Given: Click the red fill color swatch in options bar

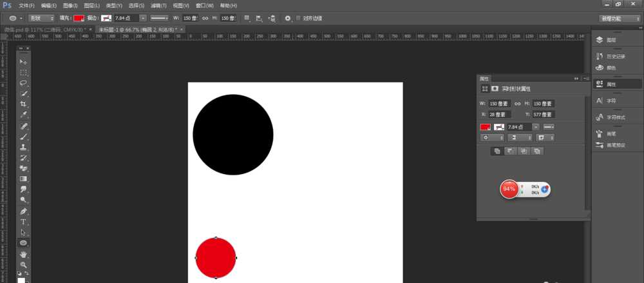Looking at the screenshot, I should coord(79,19).
